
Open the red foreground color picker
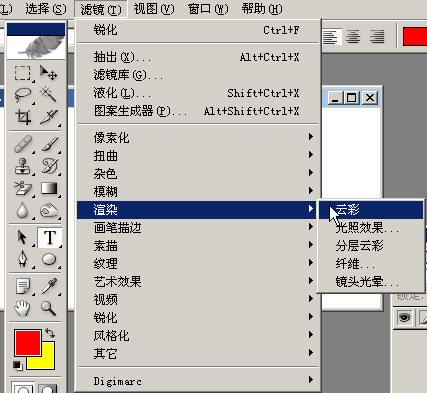click(x=28, y=343)
